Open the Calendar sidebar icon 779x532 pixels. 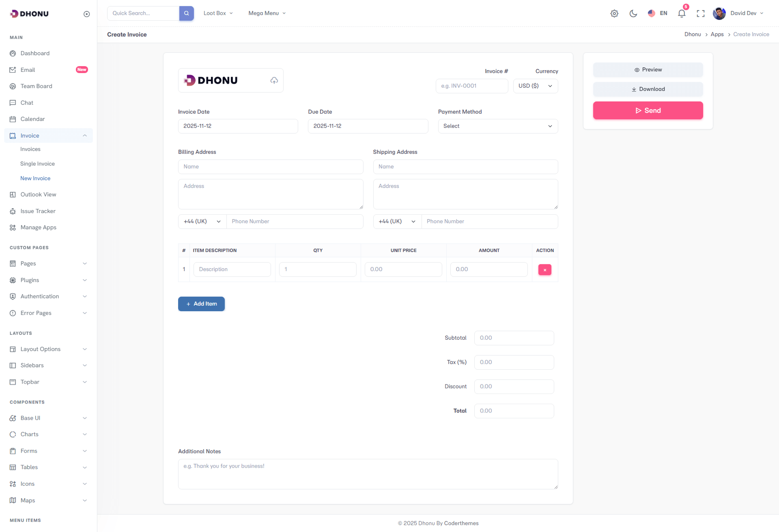(13, 119)
